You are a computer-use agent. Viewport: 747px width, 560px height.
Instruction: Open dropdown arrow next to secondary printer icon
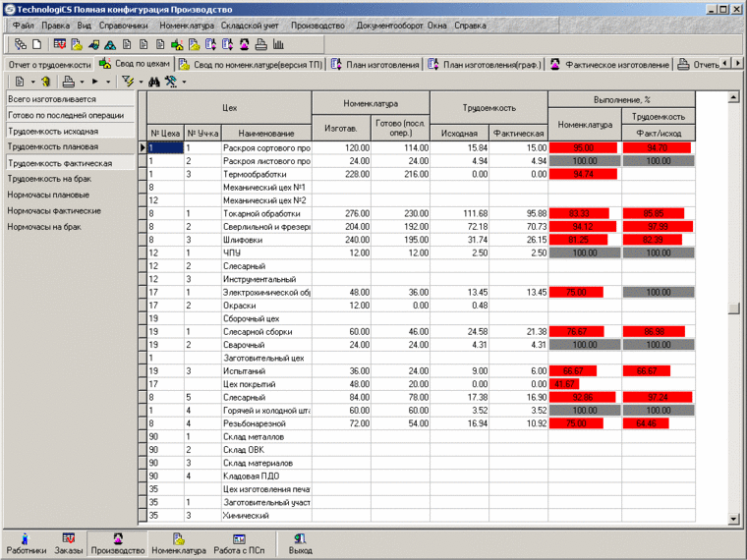point(82,82)
